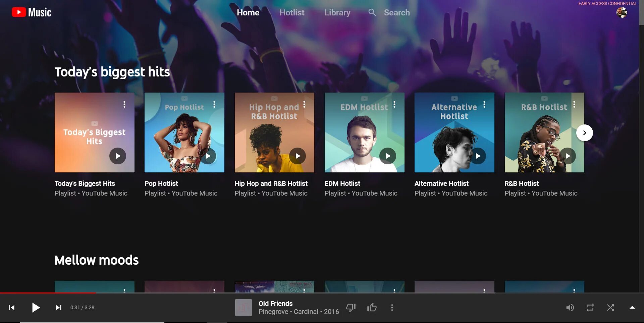The image size is (644, 323).
Task: Open Pop Hotlist cover thumbnail
Action: tap(184, 132)
